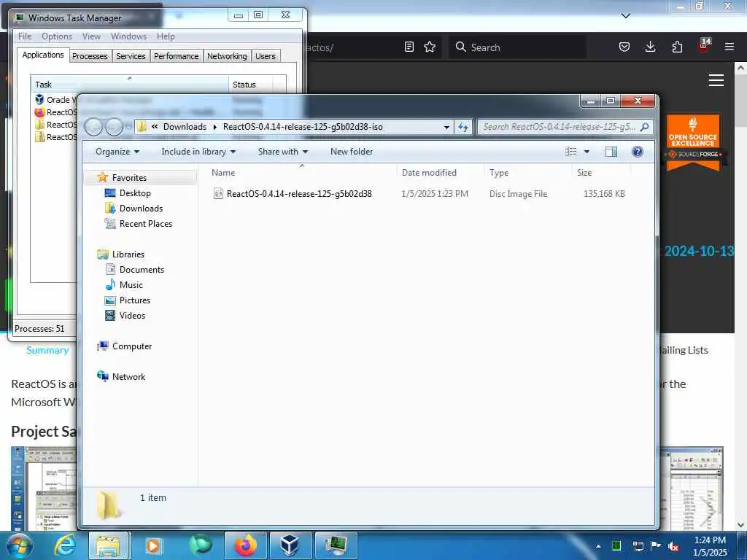Open Firefox downloads arrow icon

point(650,47)
